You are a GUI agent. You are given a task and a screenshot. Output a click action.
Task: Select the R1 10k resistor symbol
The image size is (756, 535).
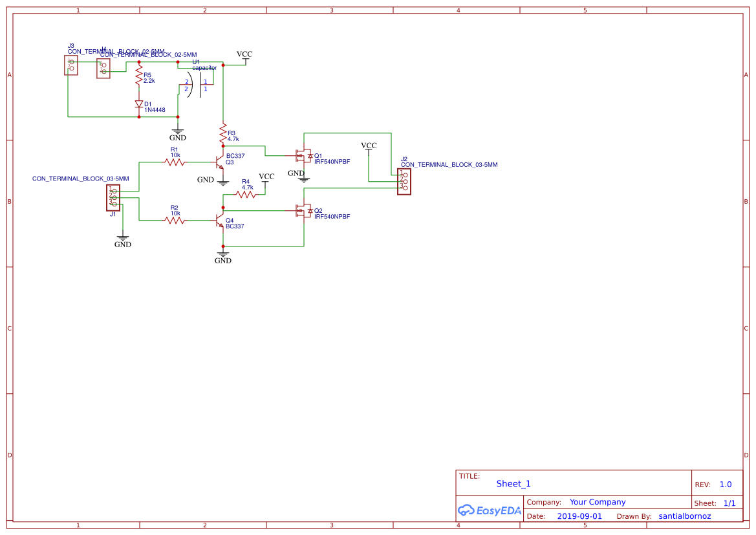click(x=175, y=162)
